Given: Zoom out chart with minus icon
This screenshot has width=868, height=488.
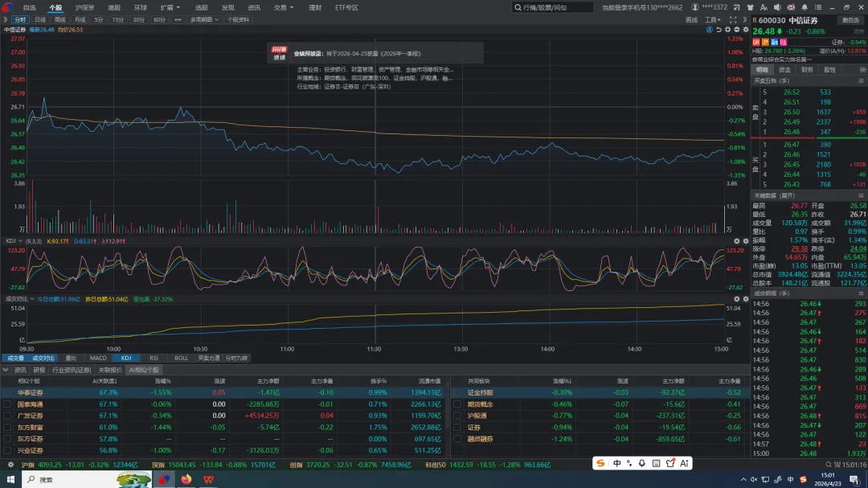Looking at the screenshot, I should point(736,30).
